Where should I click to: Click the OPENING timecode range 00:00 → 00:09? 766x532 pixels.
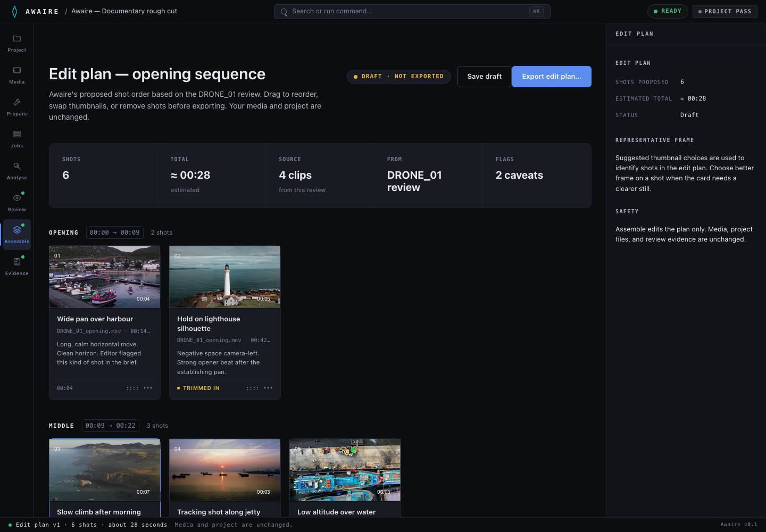tap(115, 232)
